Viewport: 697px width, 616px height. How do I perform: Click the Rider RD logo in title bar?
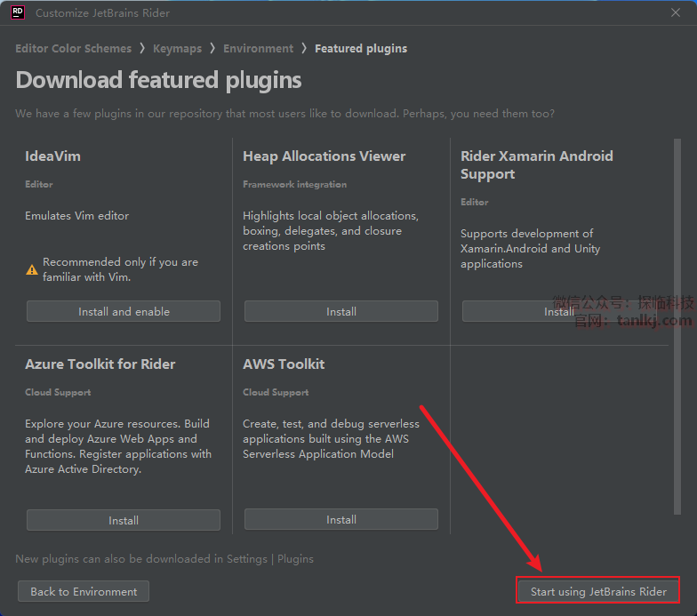click(17, 12)
